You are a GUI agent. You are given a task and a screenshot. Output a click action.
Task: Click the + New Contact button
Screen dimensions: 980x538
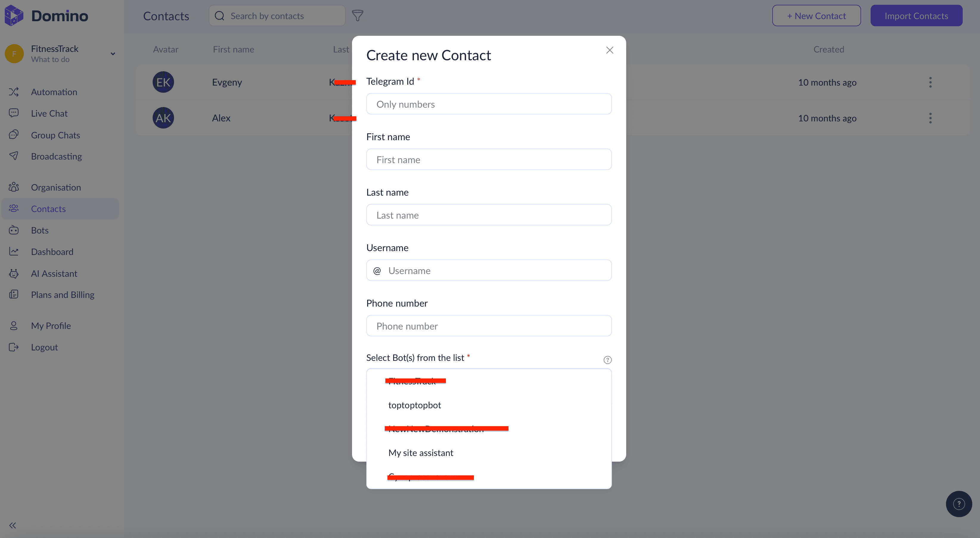[x=816, y=16]
